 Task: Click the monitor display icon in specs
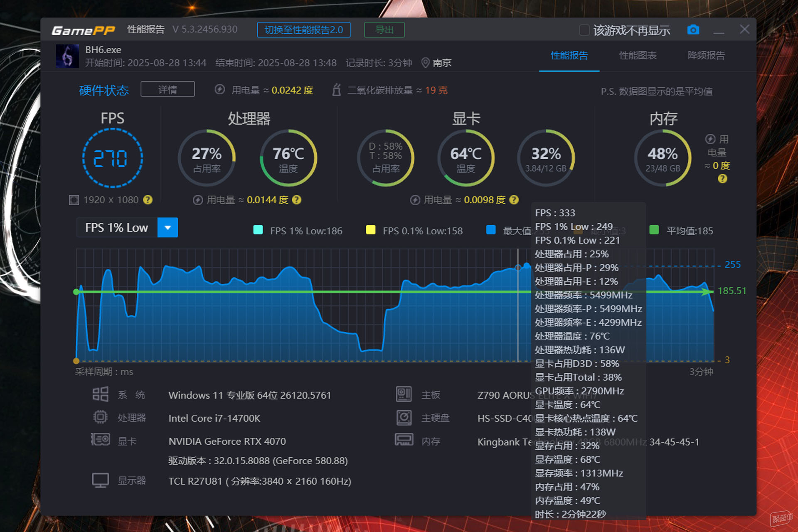pyautogui.click(x=100, y=480)
